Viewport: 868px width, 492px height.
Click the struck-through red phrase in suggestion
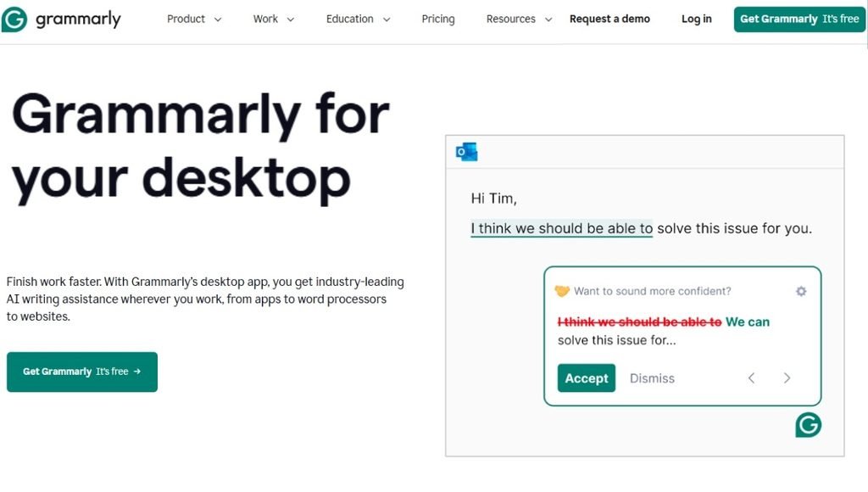639,321
